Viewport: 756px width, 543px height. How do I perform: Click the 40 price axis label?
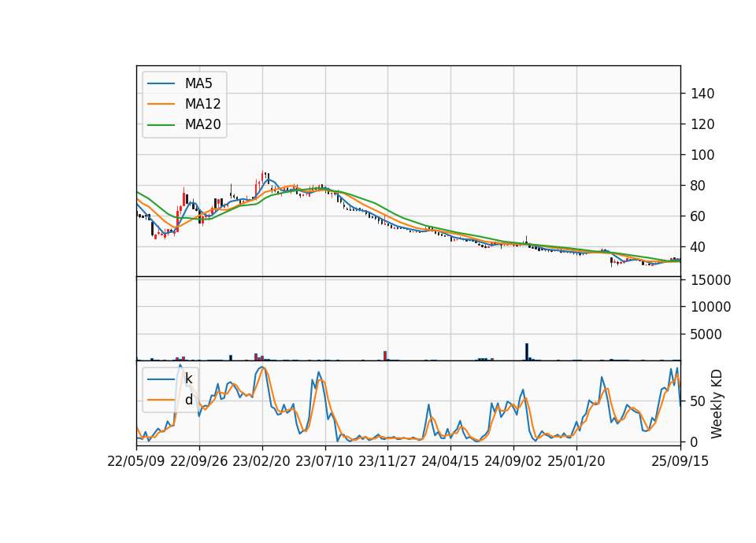(698, 247)
